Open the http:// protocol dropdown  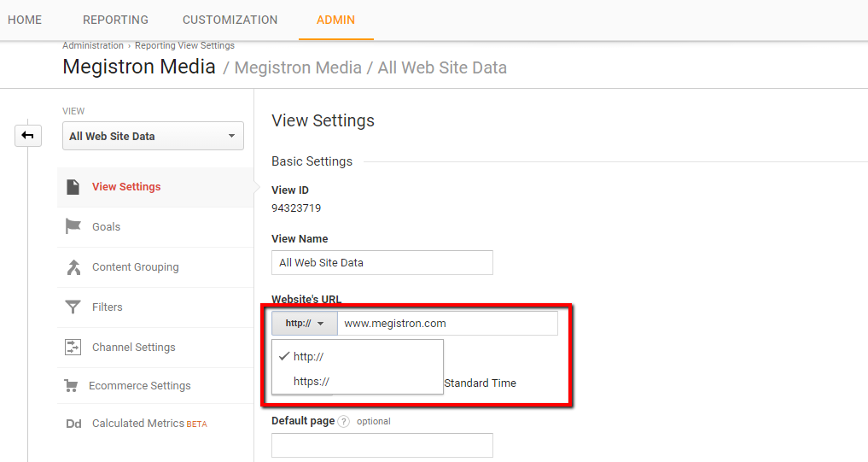pos(305,323)
